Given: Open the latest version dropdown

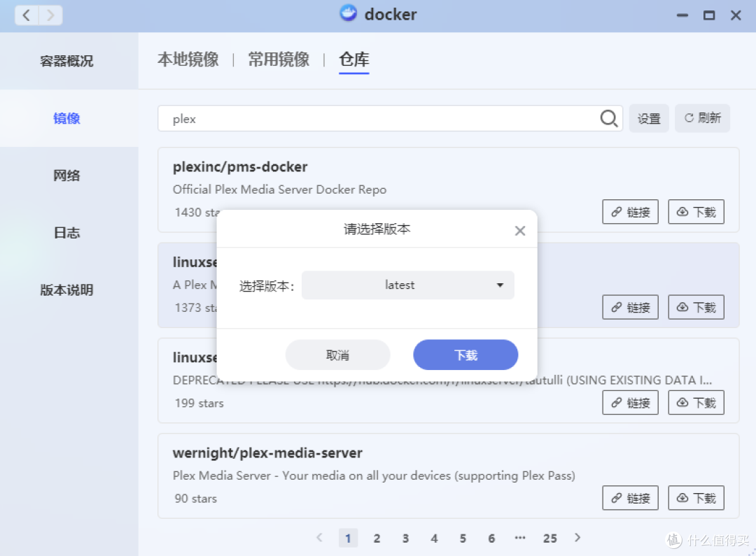Looking at the screenshot, I should pos(408,285).
